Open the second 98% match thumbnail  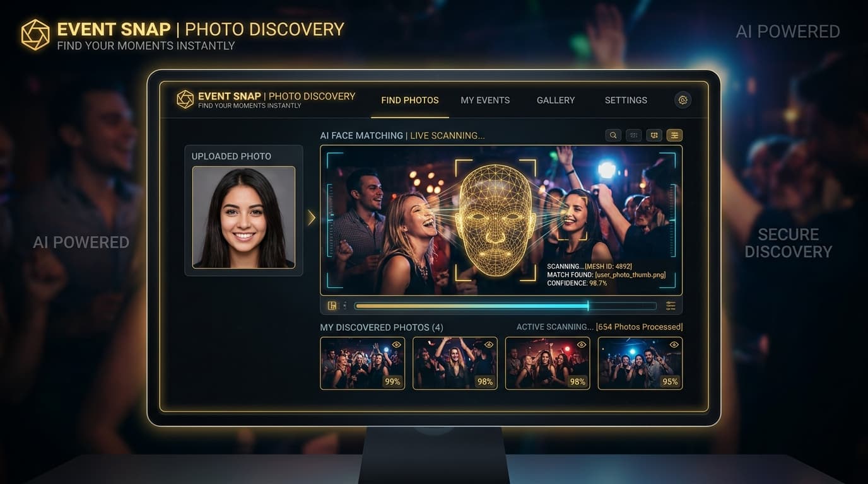[x=548, y=363]
